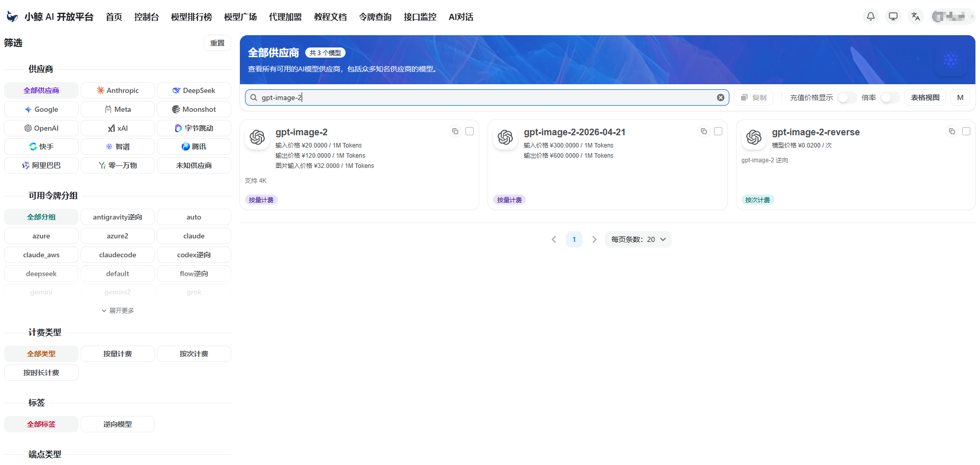
Task: Click the 重置 filter reset button
Action: [x=217, y=43]
